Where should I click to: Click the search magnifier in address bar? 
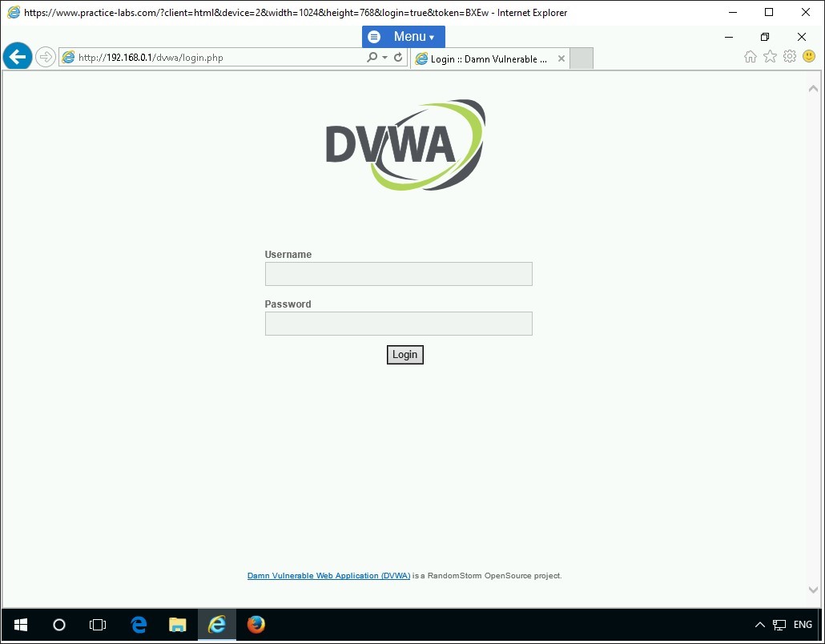point(372,57)
